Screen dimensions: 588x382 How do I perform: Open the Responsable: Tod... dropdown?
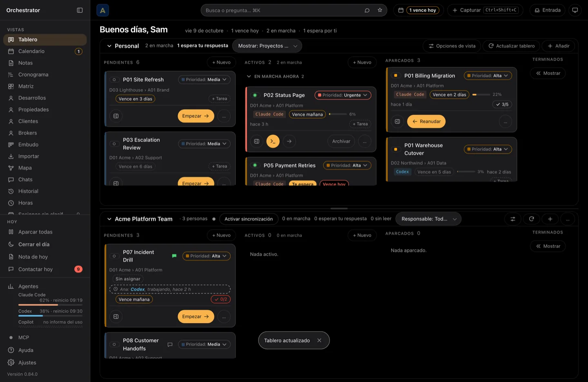428,219
